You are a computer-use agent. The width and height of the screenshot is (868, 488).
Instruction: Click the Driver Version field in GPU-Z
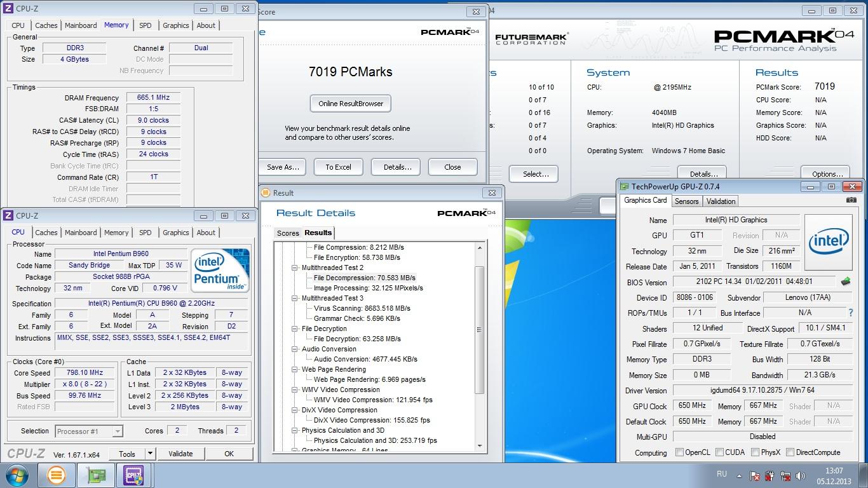(763, 390)
